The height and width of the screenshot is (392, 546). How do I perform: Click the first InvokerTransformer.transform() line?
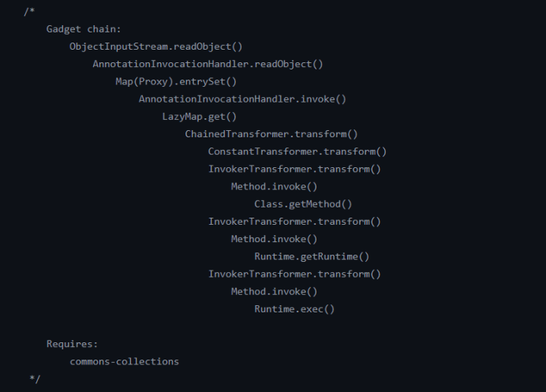tap(294, 169)
